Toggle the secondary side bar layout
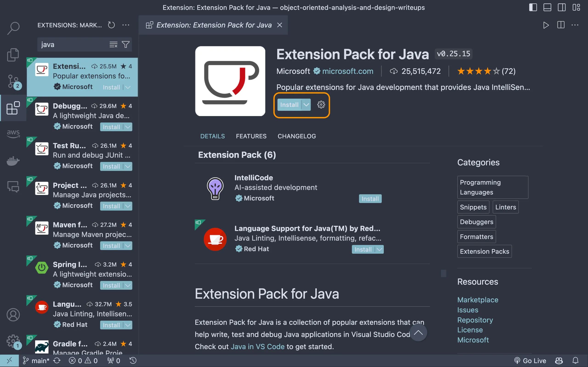The height and width of the screenshot is (367, 588). pyautogui.click(x=562, y=7)
